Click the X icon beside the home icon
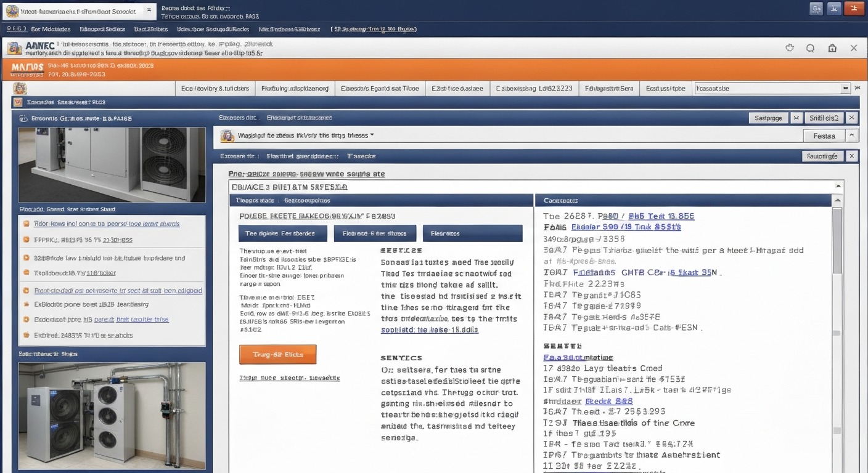Screen dimensions: 868x473 click(854, 48)
